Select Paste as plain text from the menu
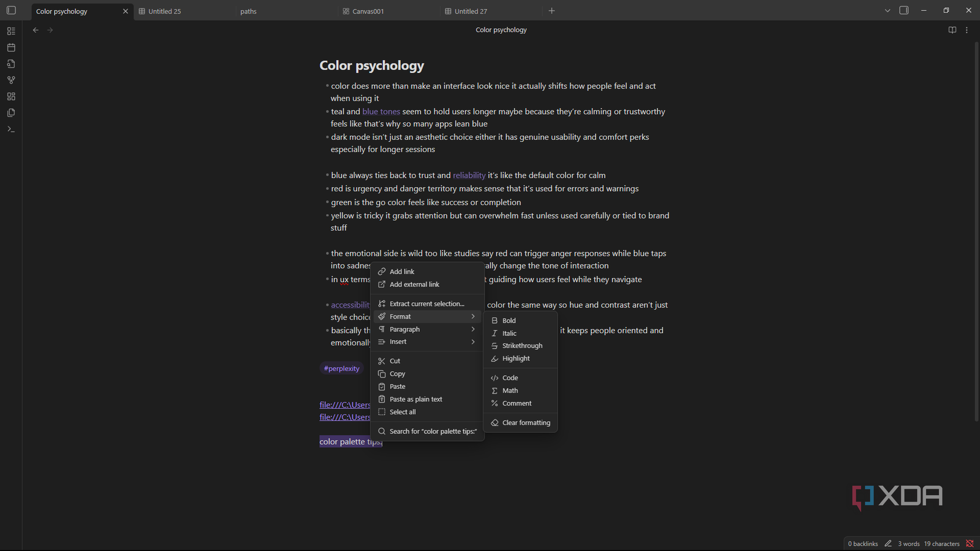Image resolution: width=980 pixels, height=551 pixels. click(x=416, y=399)
